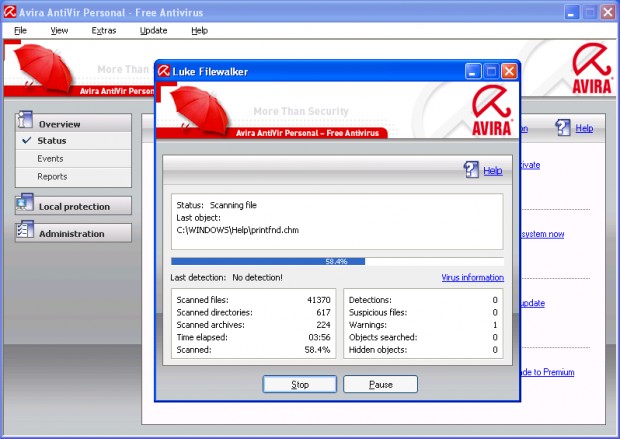
Task: Click the scan progress bar at 58.4%
Action: (337, 261)
